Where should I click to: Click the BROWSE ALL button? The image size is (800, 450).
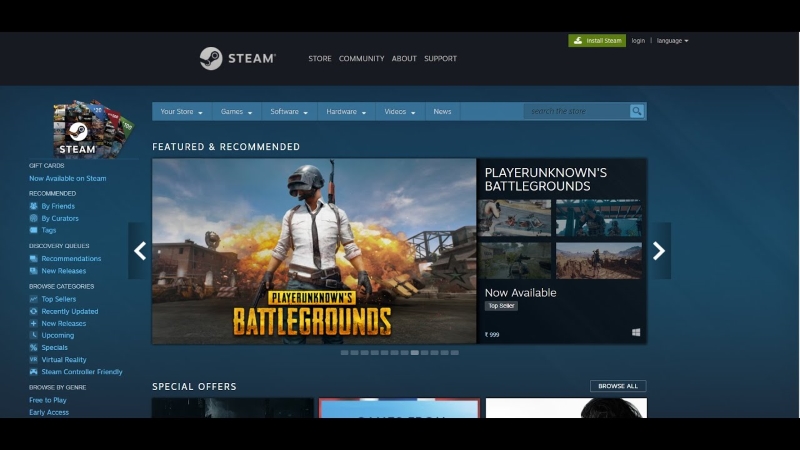[618, 386]
